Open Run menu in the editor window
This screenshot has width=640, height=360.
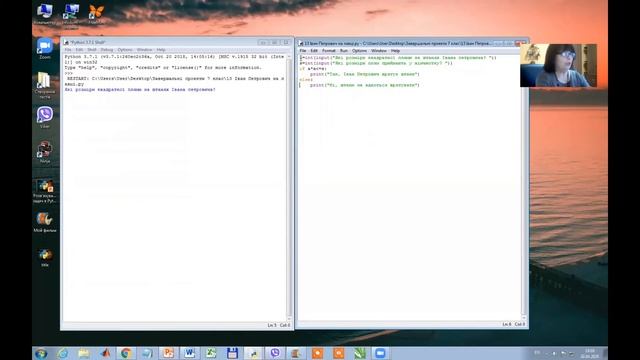point(344,51)
